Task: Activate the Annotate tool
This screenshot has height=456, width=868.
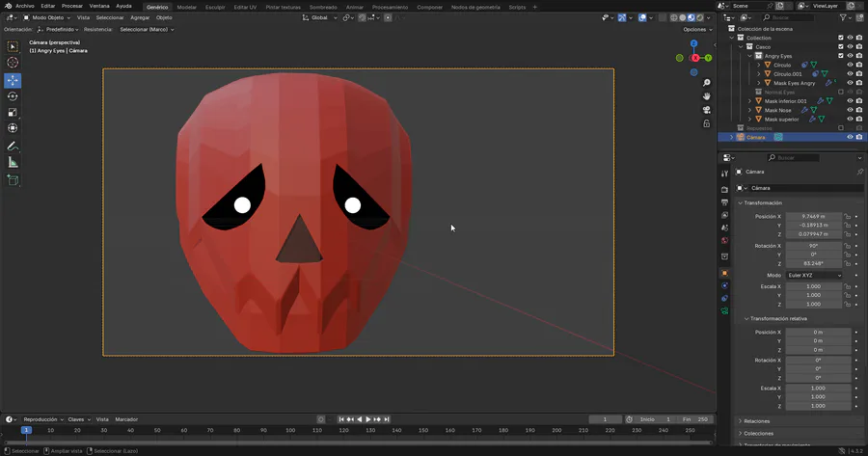Action: 13,147
